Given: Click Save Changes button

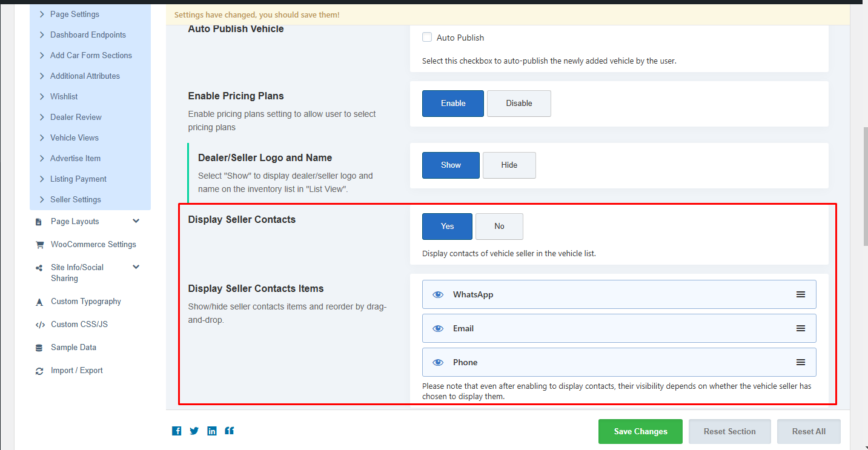Looking at the screenshot, I should [x=640, y=432].
